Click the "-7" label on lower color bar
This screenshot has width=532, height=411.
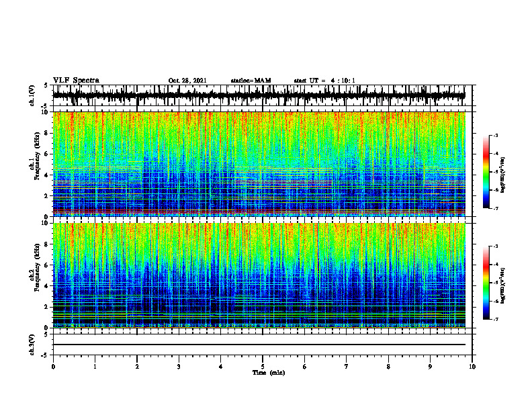tap(495, 320)
